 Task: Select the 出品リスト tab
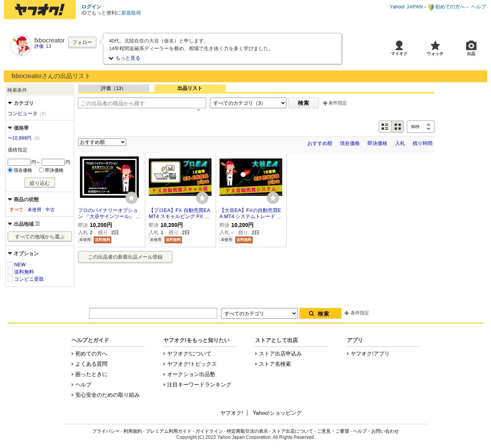(190, 88)
